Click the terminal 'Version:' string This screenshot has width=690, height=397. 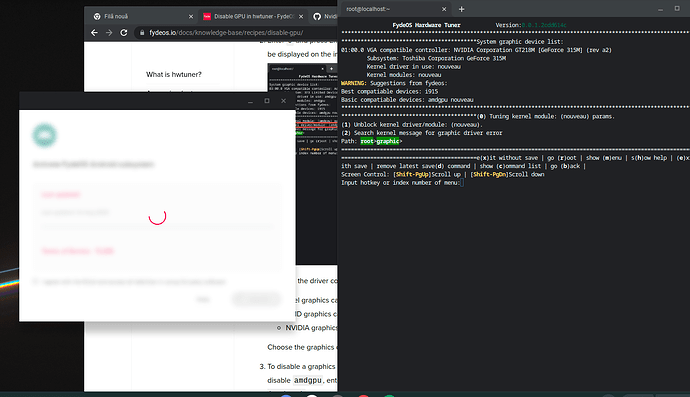pos(531,25)
